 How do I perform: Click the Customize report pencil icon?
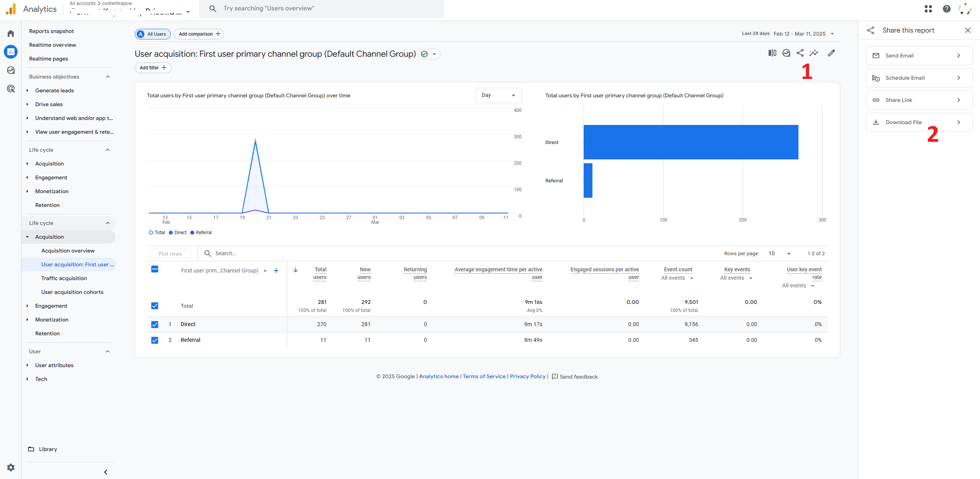click(831, 53)
